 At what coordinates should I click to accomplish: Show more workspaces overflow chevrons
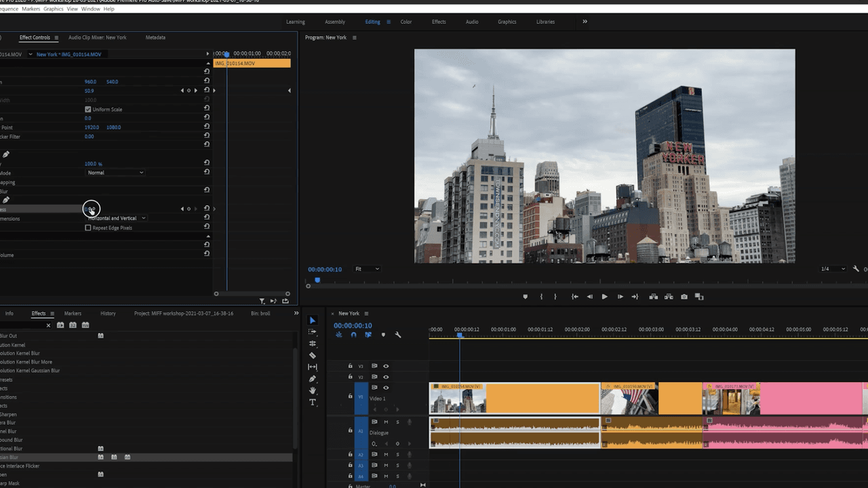(585, 22)
